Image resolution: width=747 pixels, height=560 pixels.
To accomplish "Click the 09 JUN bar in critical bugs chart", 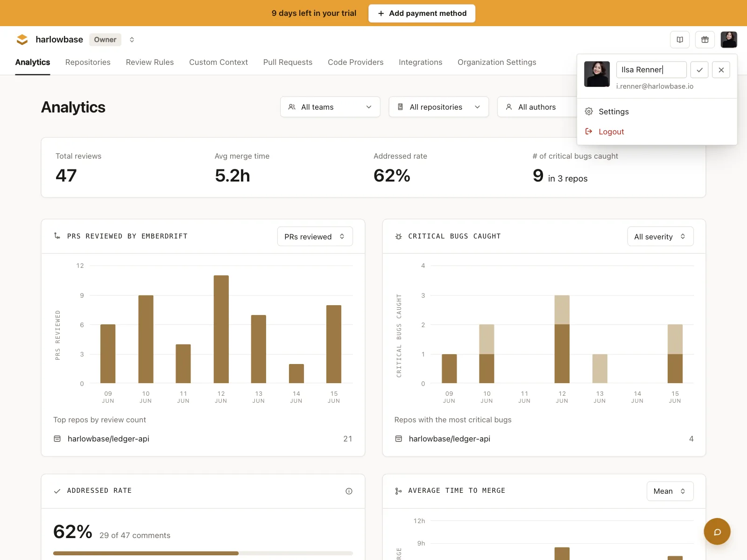I will tap(449, 369).
